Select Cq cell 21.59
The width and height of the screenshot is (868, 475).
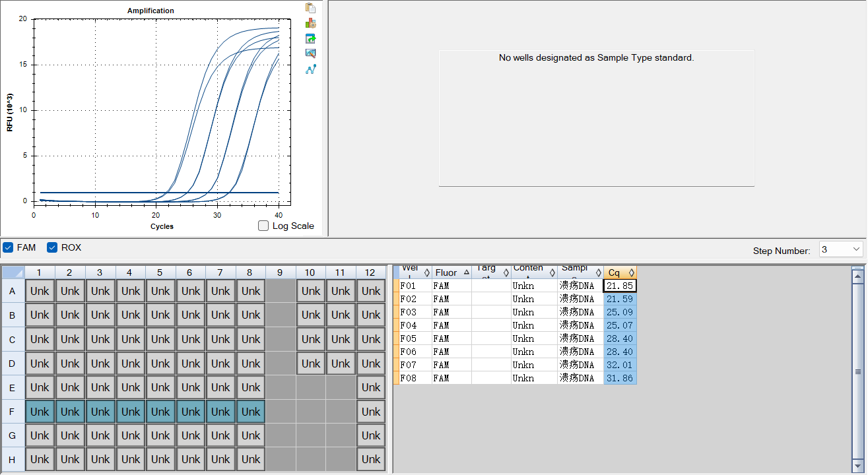click(x=620, y=299)
